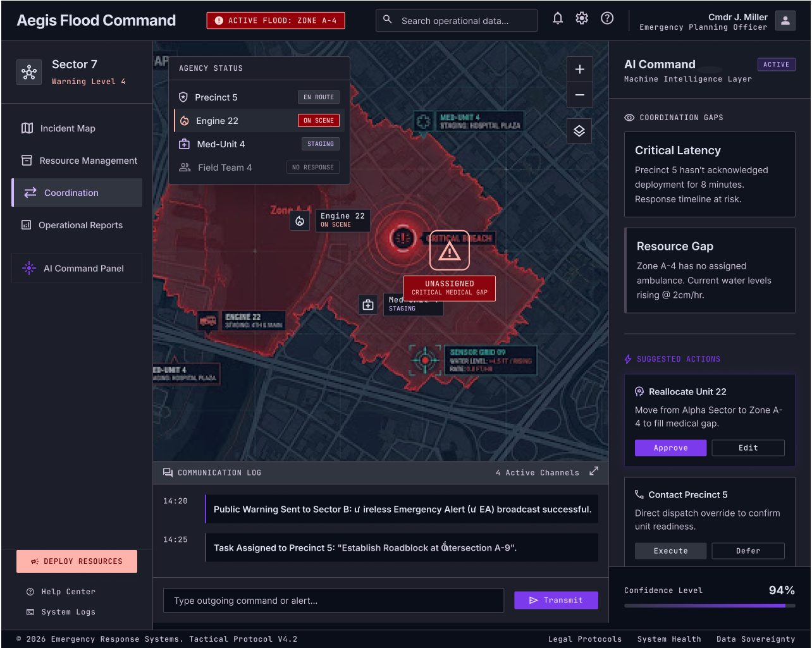Open settings gear in header
The image size is (812, 648).
[582, 18]
